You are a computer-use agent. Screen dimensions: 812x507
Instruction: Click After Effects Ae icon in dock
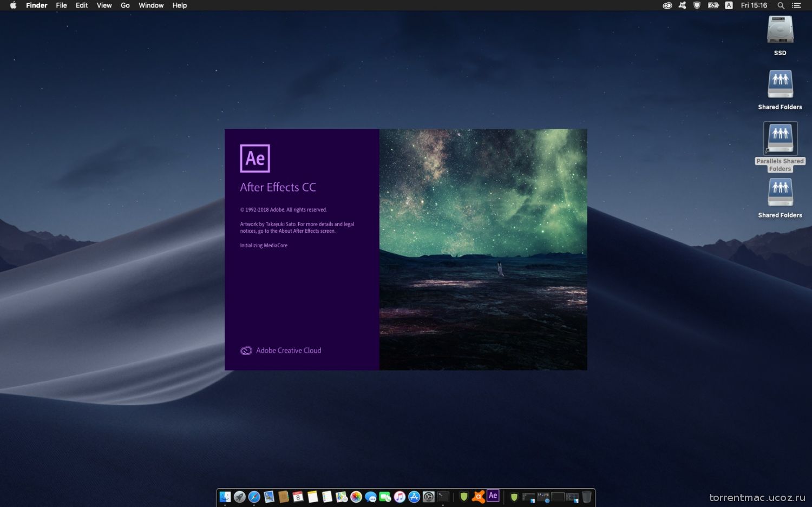click(493, 496)
